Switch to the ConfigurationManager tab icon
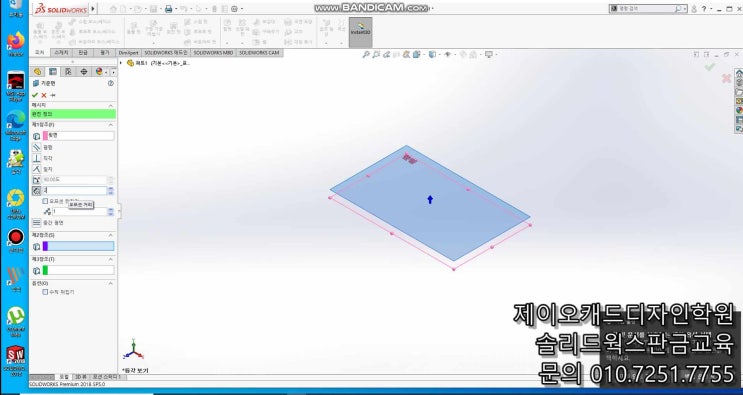743x395 pixels. tap(68, 72)
